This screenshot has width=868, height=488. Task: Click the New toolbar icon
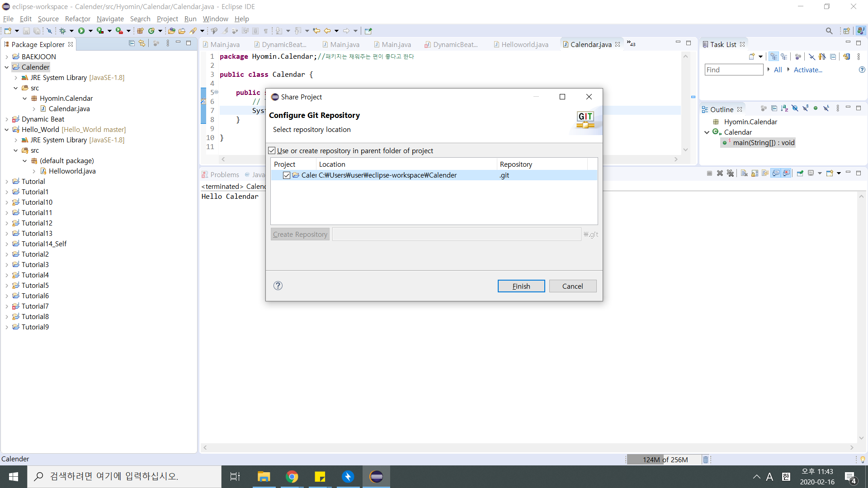(x=8, y=31)
